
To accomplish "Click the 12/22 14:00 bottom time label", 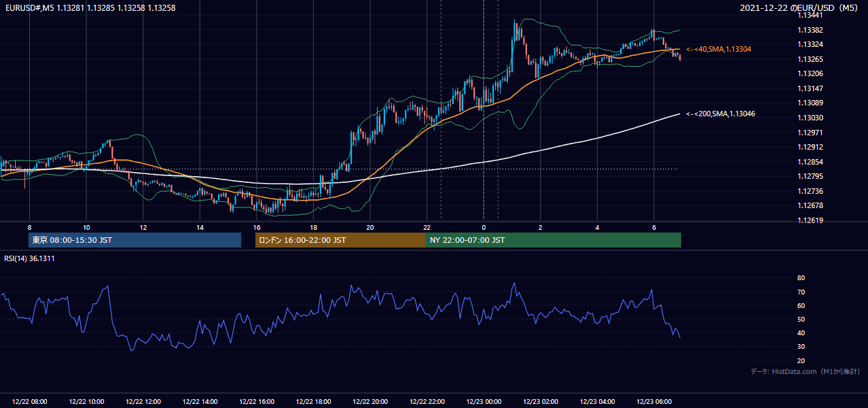I will click(200, 402).
